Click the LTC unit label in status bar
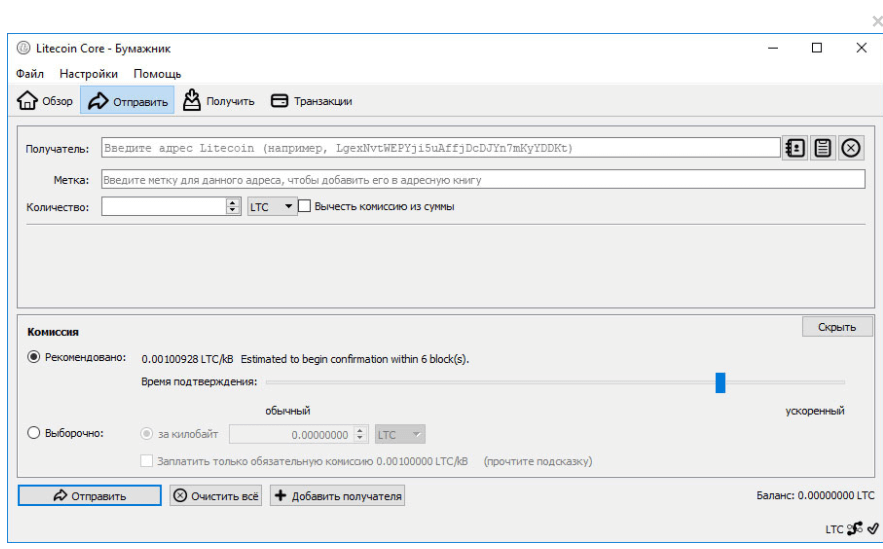Viewport: 883px width, 549px height. coord(834,529)
